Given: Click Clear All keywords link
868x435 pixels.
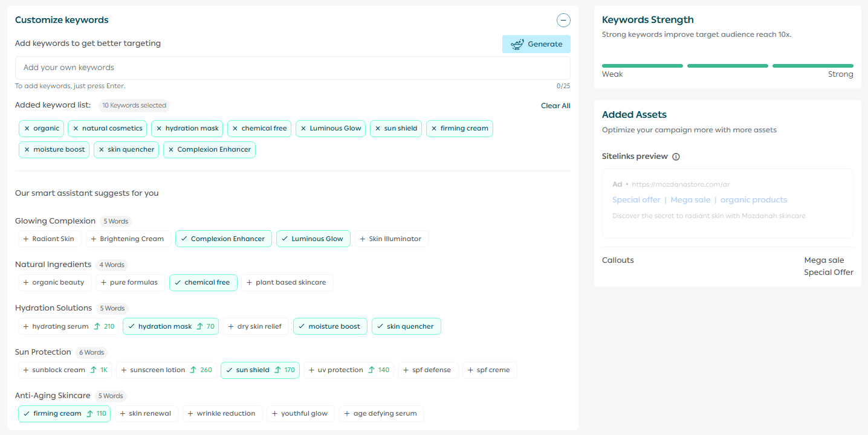Looking at the screenshot, I should coord(555,106).
